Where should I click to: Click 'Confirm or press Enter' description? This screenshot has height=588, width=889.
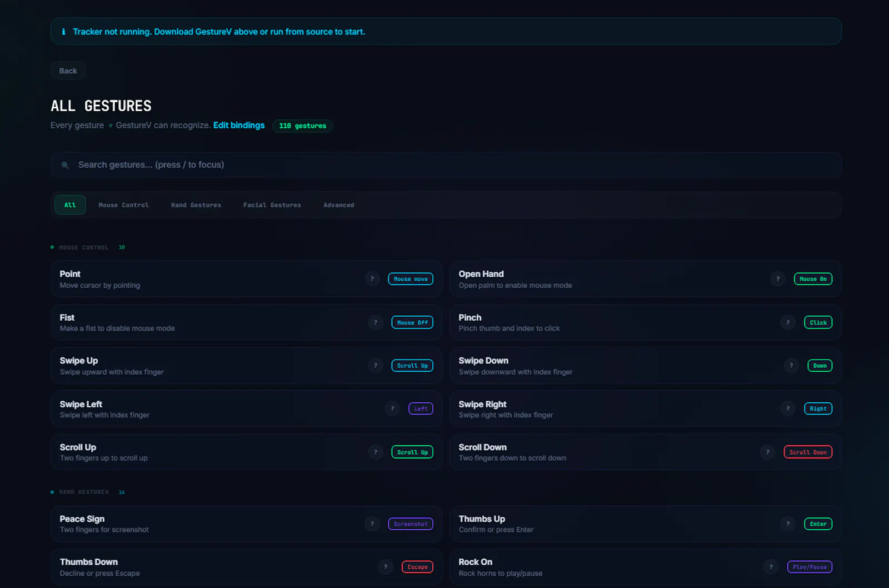[496, 530]
